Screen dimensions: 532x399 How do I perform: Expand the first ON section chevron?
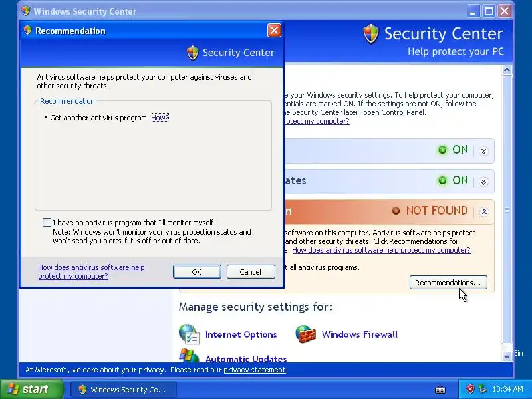[x=484, y=151]
